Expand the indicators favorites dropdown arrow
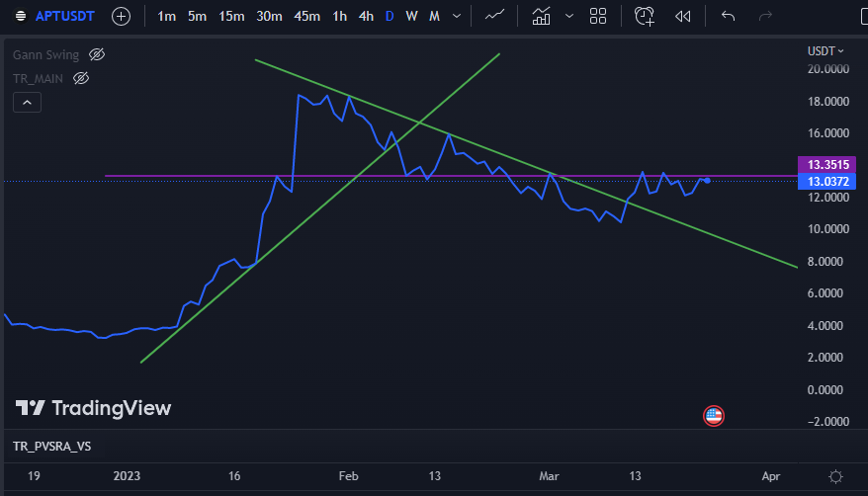This screenshot has width=868, height=496. click(x=569, y=16)
